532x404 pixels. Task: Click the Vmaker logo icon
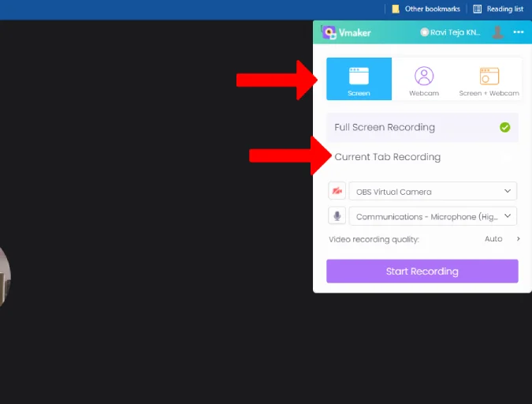[x=329, y=32]
